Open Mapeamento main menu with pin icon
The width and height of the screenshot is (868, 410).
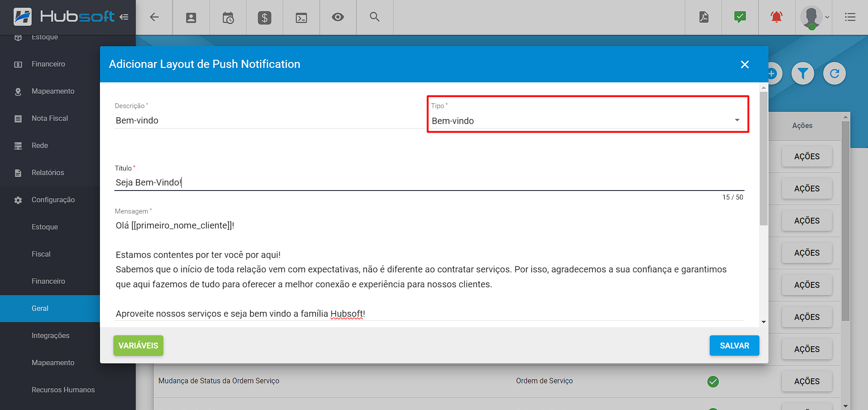(53, 91)
